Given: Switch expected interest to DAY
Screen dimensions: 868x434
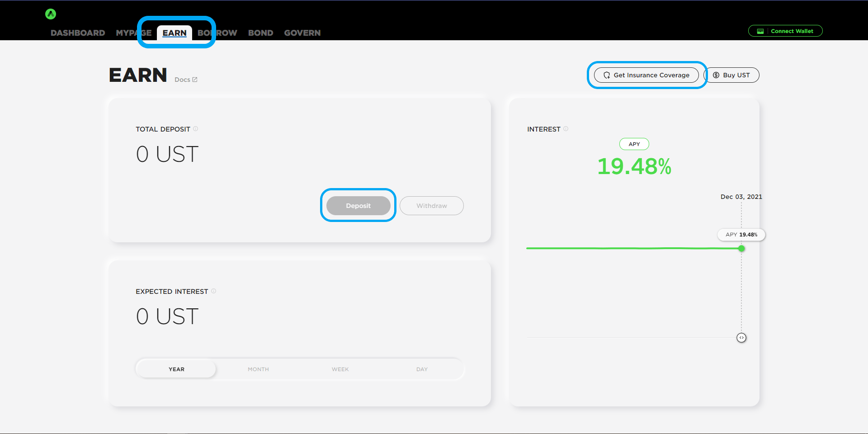Looking at the screenshot, I should pyautogui.click(x=422, y=369).
